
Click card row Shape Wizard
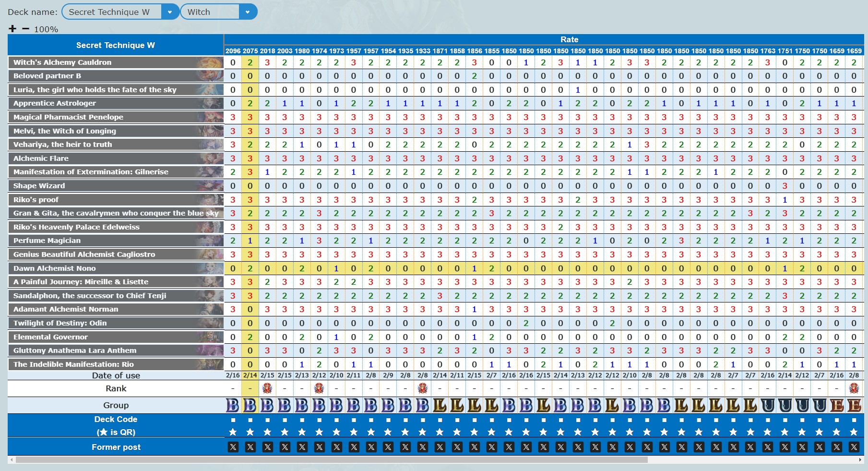116,186
